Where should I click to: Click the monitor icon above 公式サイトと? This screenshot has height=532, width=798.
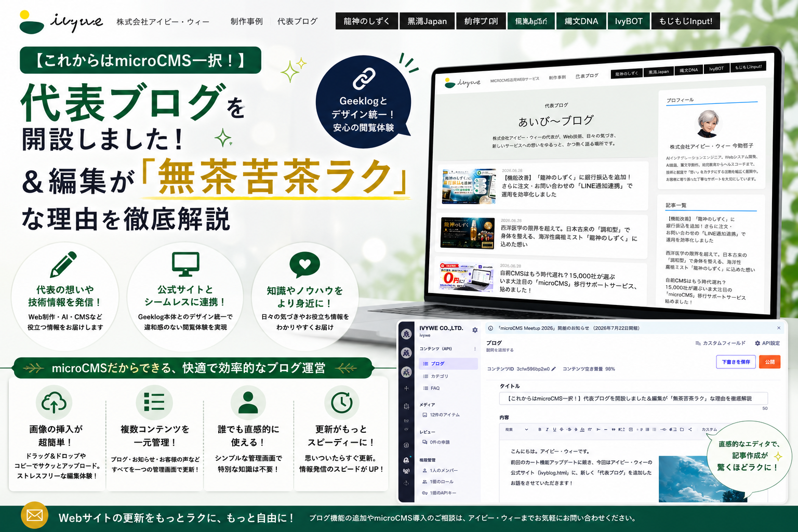185,264
